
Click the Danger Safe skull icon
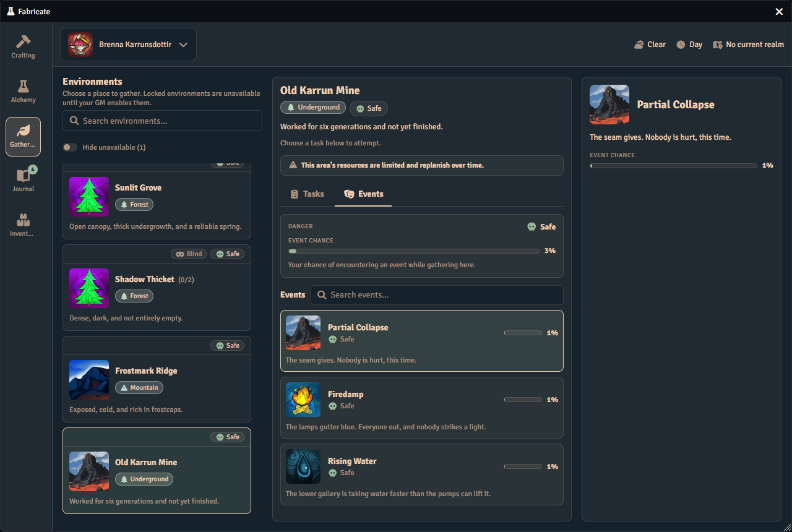(532, 227)
